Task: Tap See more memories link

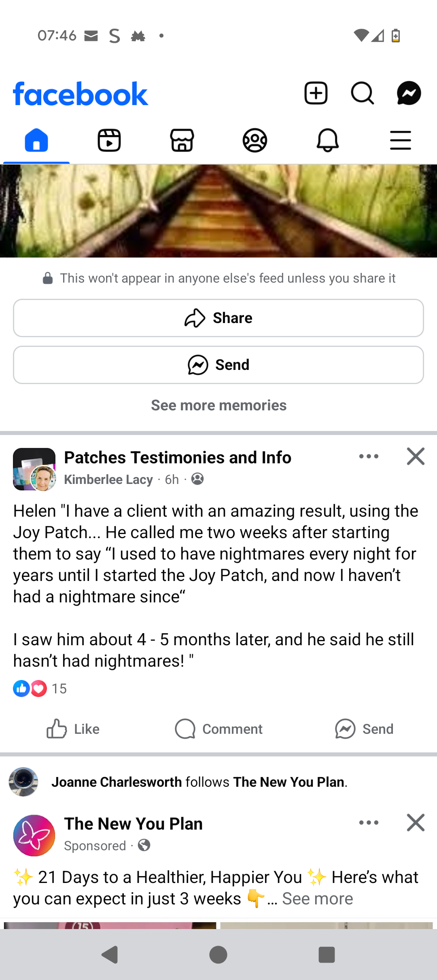Action: [x=218, y=406]
